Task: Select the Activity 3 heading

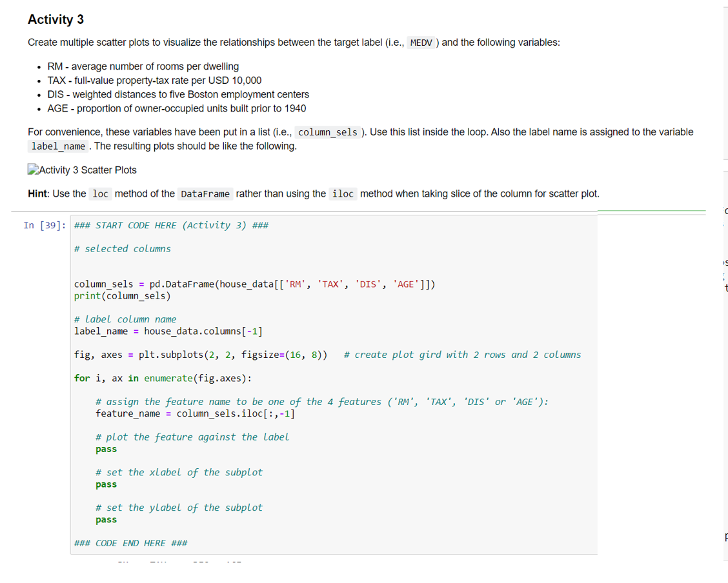Action: (56, 19)
